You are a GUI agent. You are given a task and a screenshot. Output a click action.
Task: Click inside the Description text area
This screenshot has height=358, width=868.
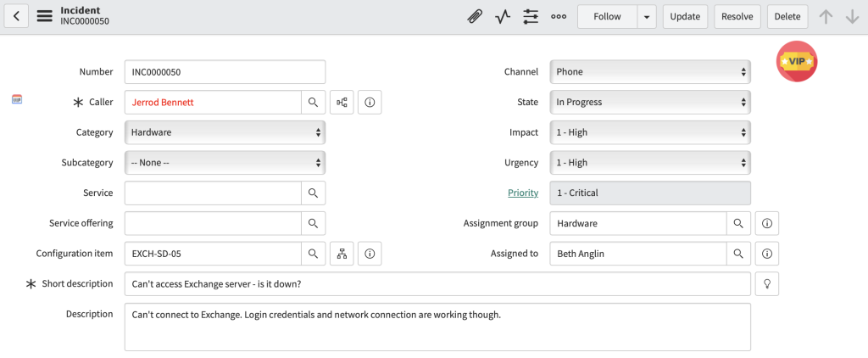438,327
